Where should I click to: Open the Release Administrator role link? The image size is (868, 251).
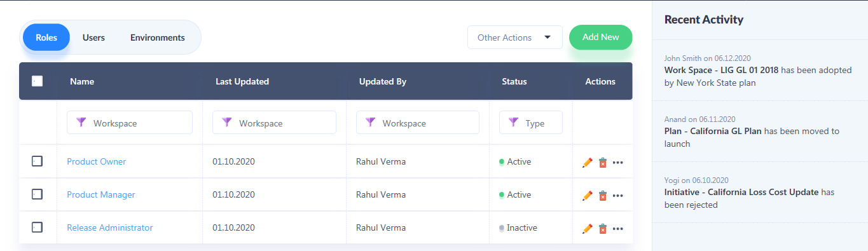click(x=110, y=227)
